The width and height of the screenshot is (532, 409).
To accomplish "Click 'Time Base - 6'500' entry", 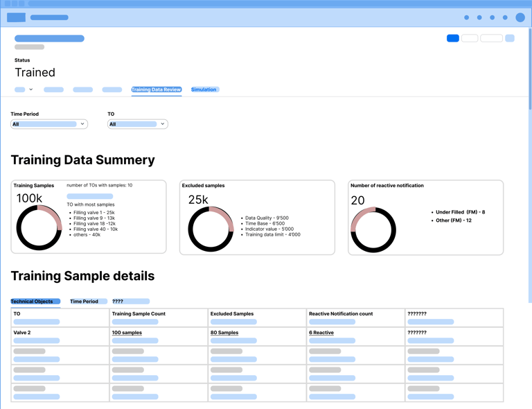I will (x=265, y=224).
